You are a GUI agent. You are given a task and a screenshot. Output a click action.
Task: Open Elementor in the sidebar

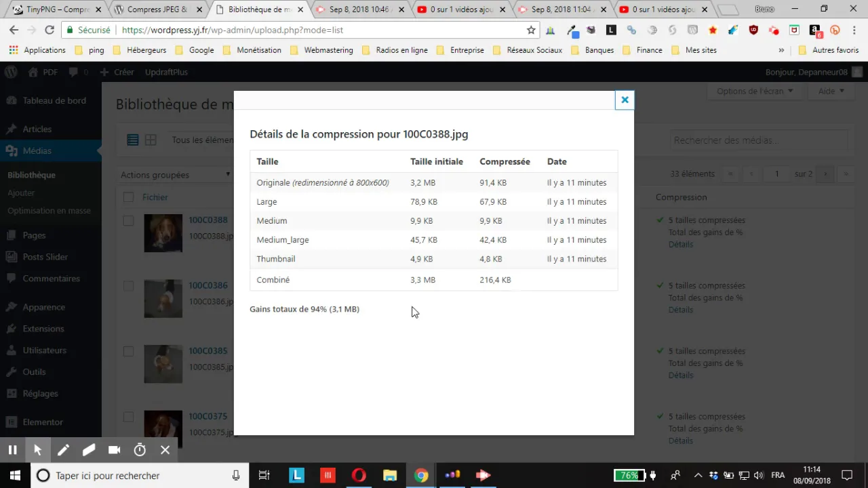click(42, 422)
